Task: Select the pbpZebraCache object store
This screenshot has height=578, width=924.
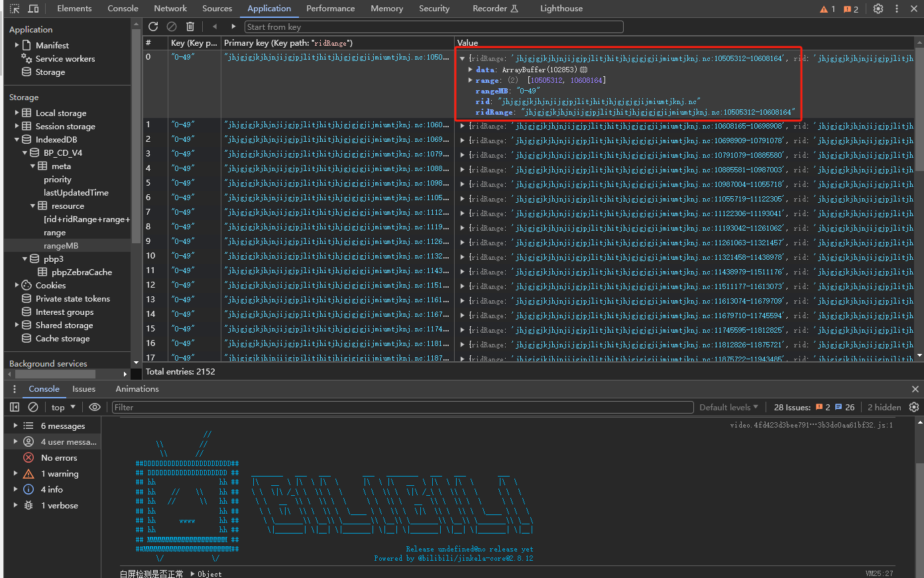Action: point(82,272)
